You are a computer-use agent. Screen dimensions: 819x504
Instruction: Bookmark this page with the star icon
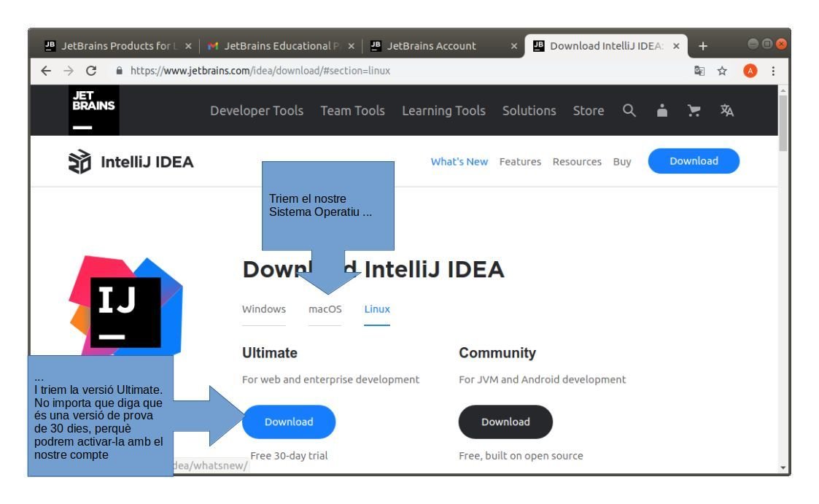[722, 71]
